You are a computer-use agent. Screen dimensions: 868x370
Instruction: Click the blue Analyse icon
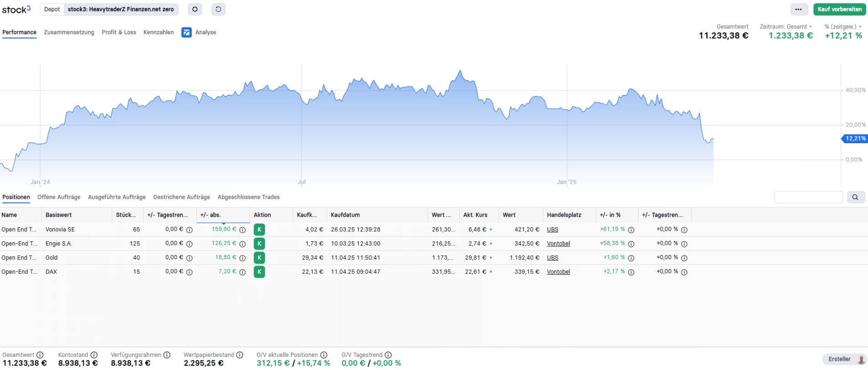pyautogui.click(x=186, y=32)
